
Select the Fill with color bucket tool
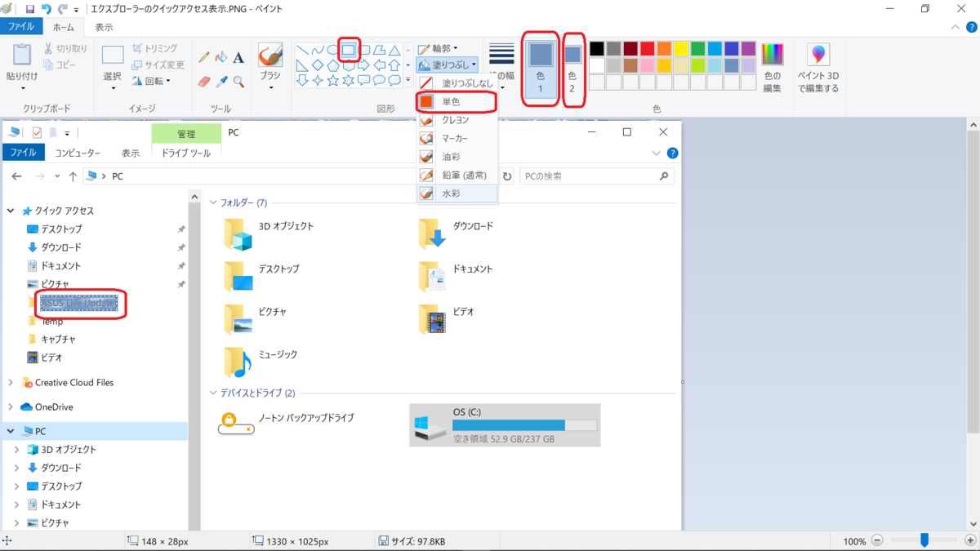tap(220, 57)
